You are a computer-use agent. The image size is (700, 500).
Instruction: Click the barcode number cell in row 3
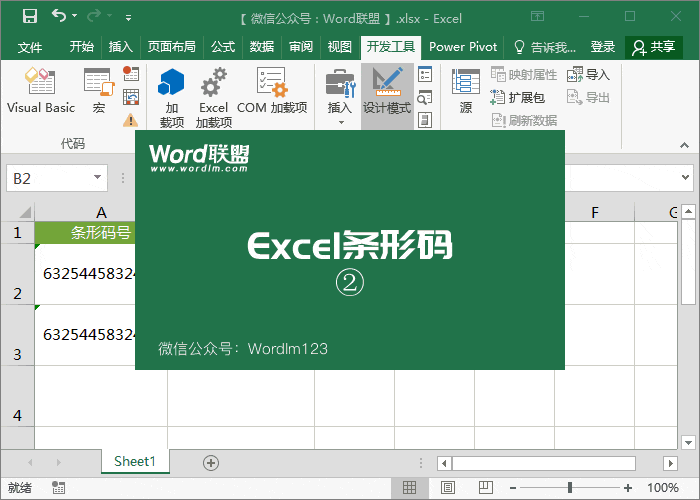pos(85,335)
